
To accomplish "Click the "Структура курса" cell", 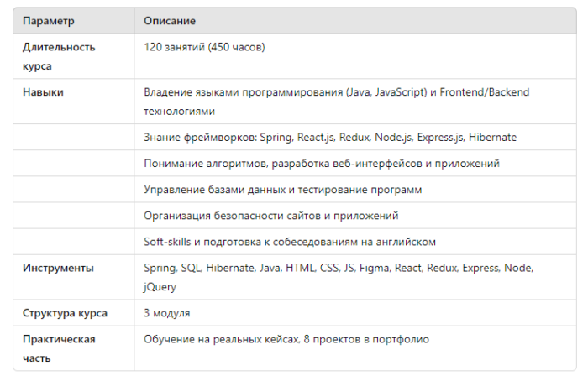I will click(x=65, y=313).
